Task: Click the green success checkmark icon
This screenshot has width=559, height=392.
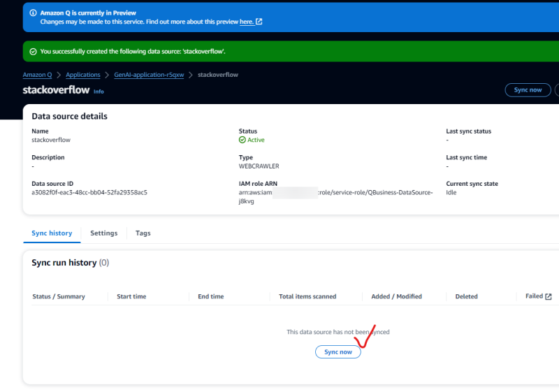Action: click(32, 51)
